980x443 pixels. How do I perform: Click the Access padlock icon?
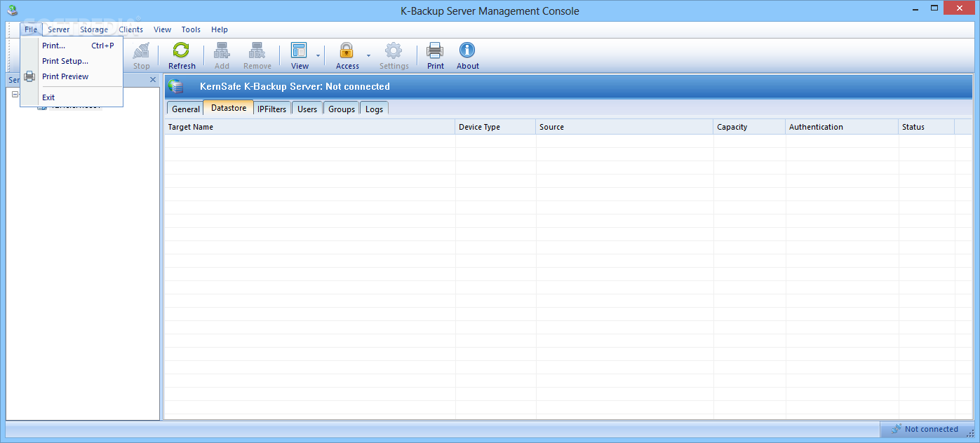pyautogui.click(x=347, y=50)
